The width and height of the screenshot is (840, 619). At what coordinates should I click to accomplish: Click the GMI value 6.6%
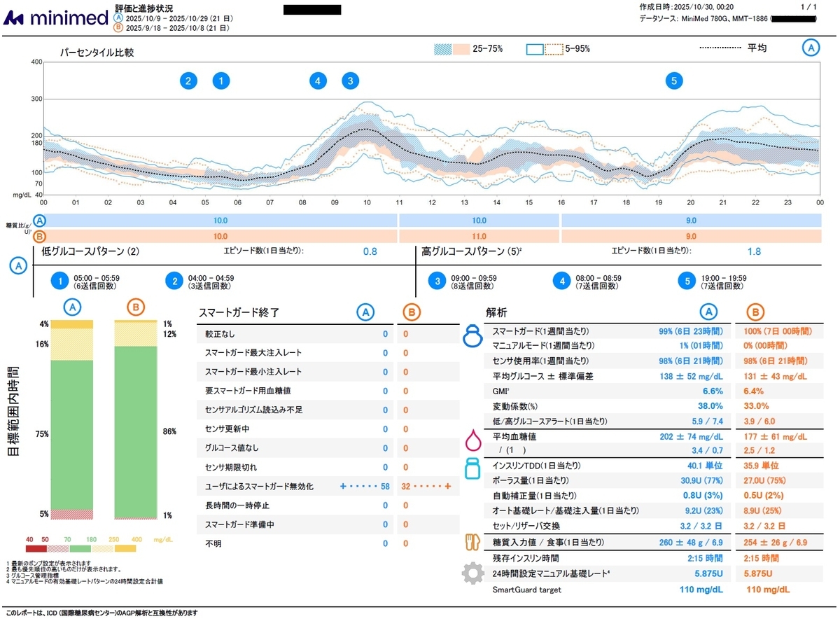click(x=713, y=391)
